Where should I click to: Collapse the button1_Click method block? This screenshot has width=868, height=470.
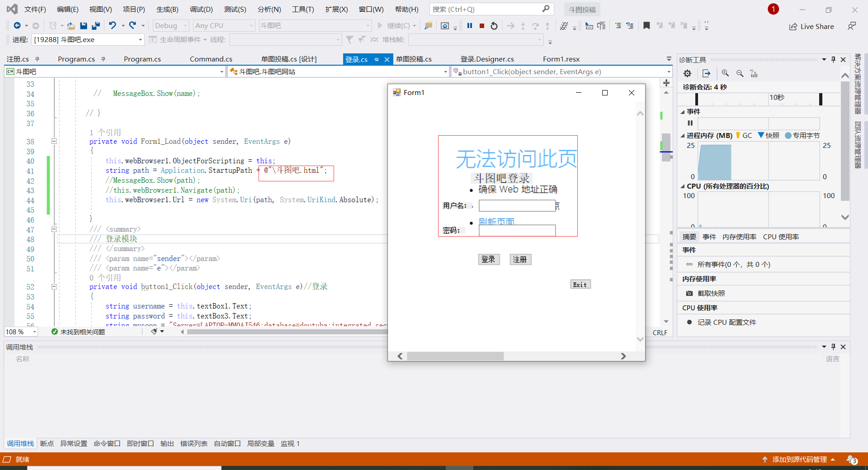pyautogui.click(x=54, y=286)
